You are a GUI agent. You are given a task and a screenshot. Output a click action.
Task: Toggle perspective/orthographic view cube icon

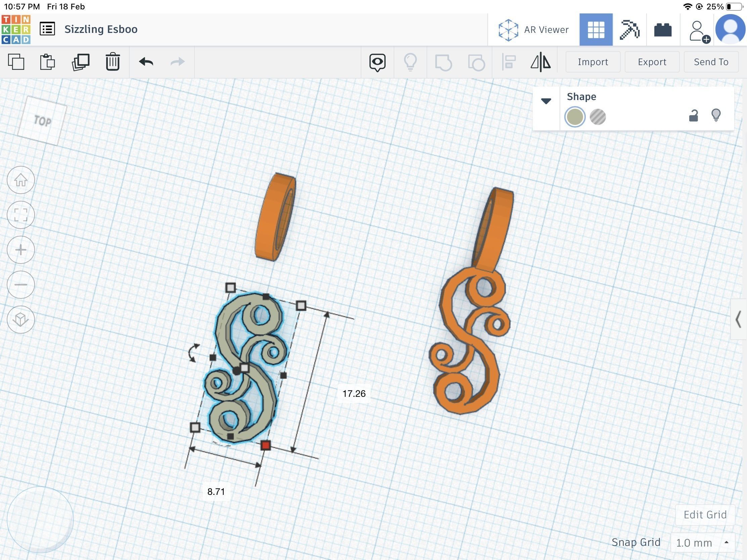coord(21,319)
